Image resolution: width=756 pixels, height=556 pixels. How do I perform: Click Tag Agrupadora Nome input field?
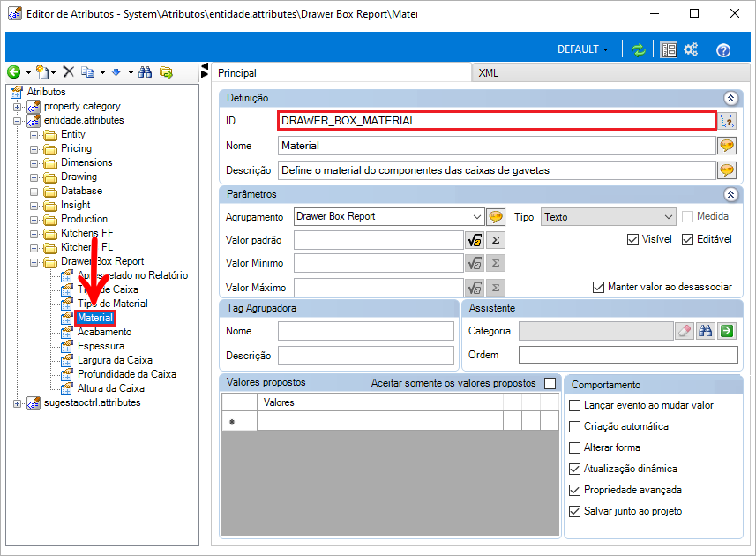click(x=366, y=331)
